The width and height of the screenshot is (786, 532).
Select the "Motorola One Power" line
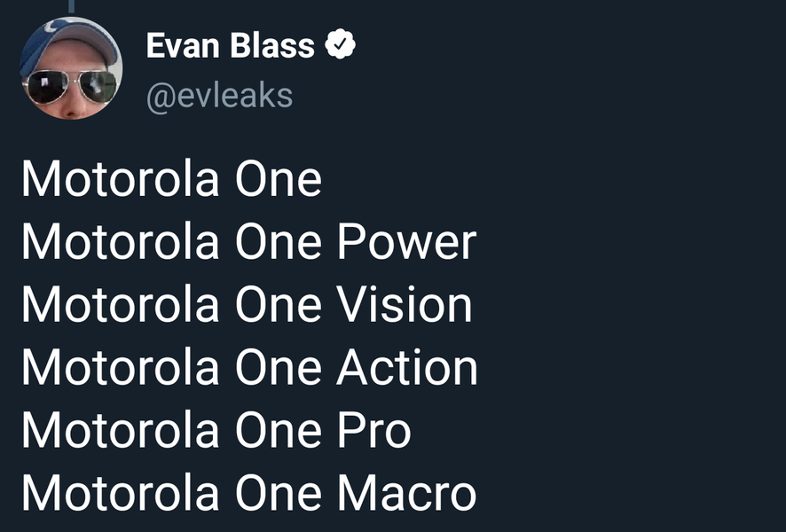pyautogui.click(x=248, y=242)
